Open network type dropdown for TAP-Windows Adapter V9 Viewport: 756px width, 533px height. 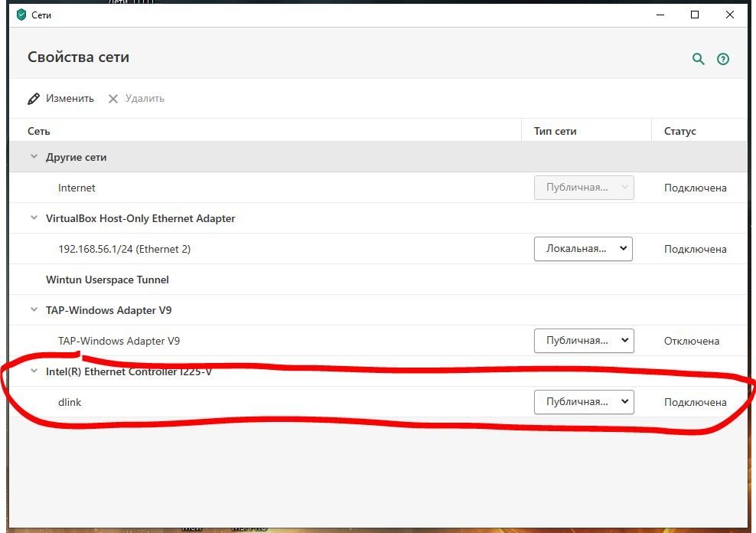[584, 341]
